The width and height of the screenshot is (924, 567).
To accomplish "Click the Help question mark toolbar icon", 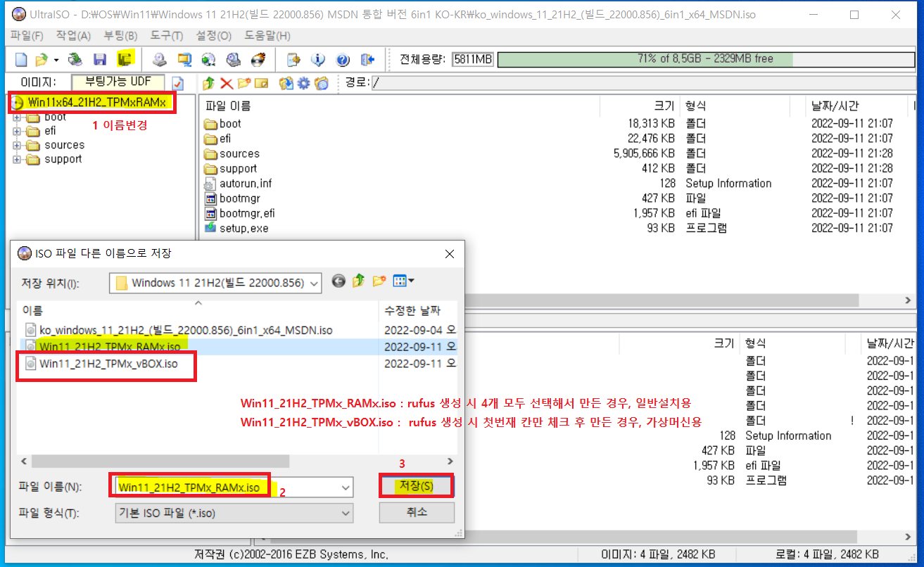I will click(343, 60).
